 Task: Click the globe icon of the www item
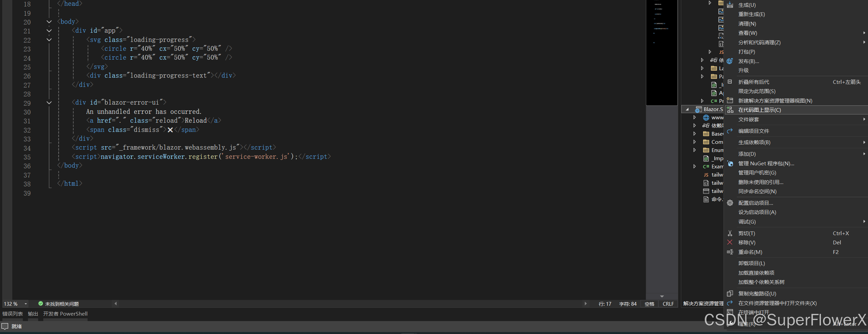(706, 117)
